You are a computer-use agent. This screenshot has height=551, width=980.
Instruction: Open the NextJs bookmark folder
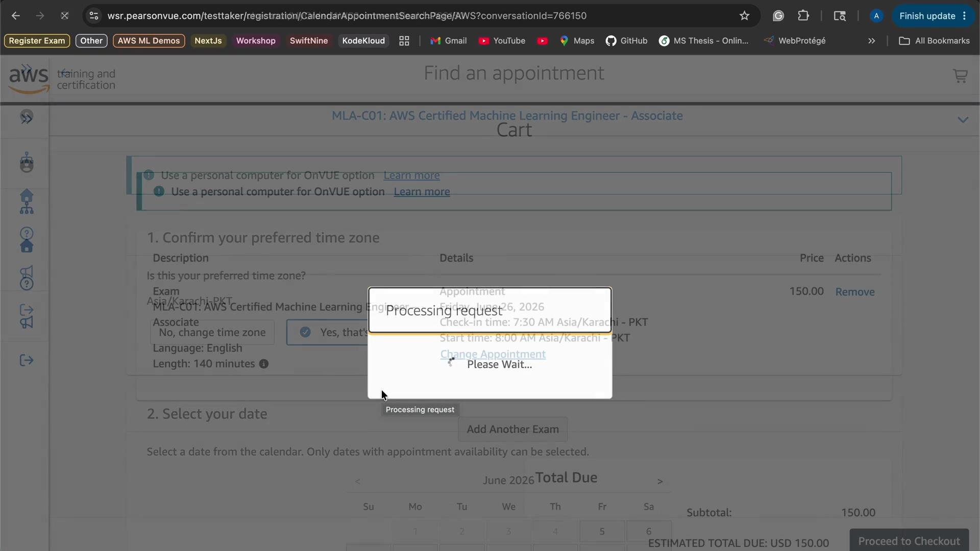(x=208, y=41)
